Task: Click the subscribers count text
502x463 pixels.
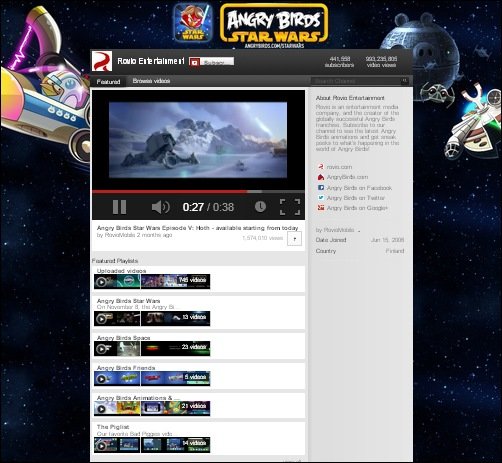Action: click(339, 62)
